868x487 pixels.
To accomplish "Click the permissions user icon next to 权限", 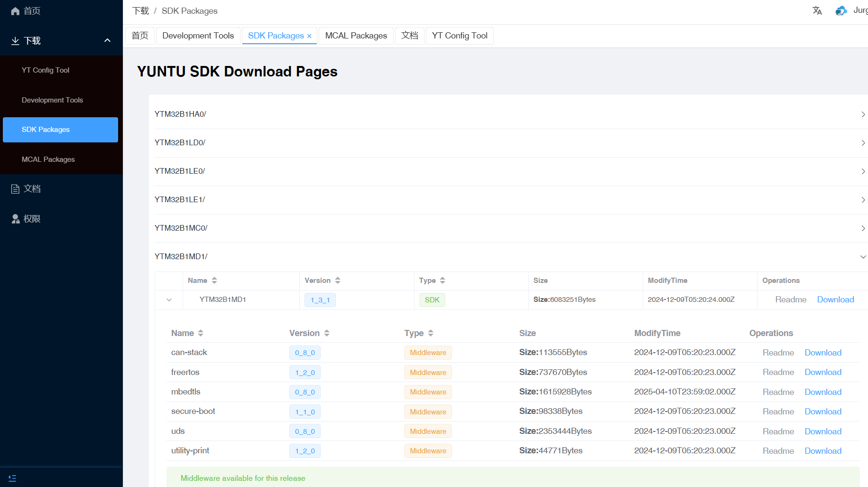I will (15, 219).
